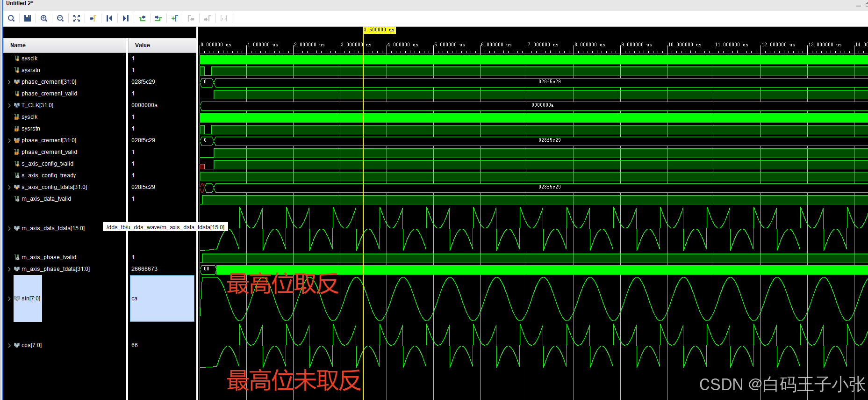Go to the previous transition

[x=142, y=18]
